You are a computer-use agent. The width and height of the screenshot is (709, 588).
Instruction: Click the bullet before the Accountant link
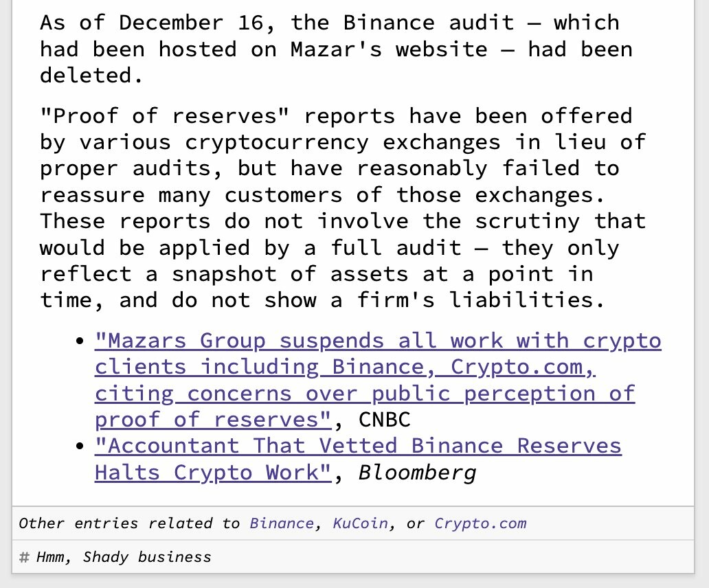tap(81, 446)
